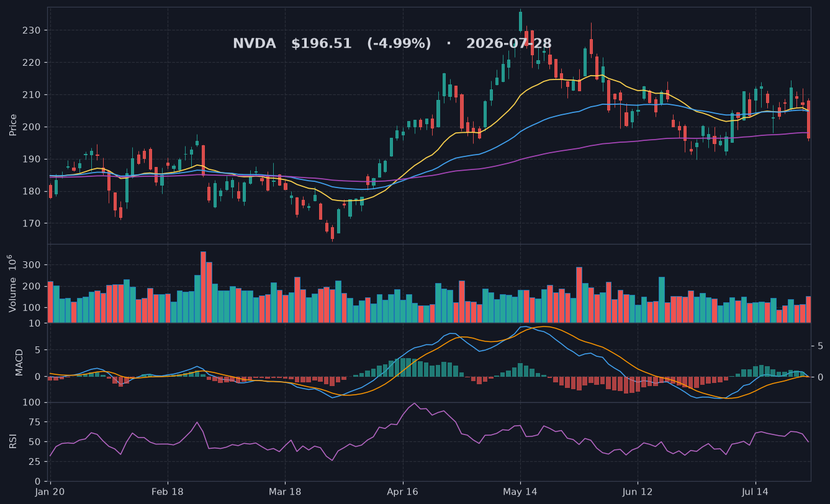Click the $196.51 price in chart title
The height and width of the screenshot is (504, 830).
pyautogui.click(x=321, y=44)
